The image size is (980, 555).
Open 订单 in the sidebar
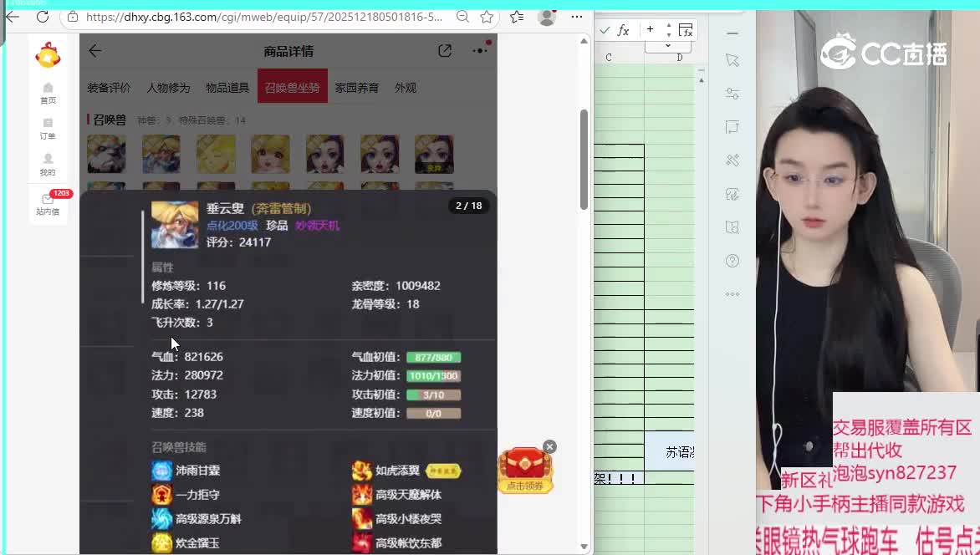coord(48,130)
